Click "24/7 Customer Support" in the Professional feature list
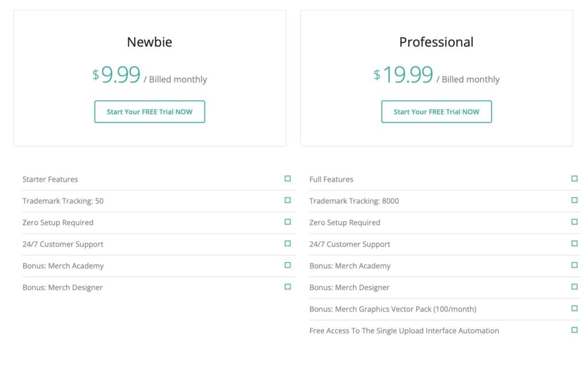Screen dimensions: 588x372 (x=350, y=244)
